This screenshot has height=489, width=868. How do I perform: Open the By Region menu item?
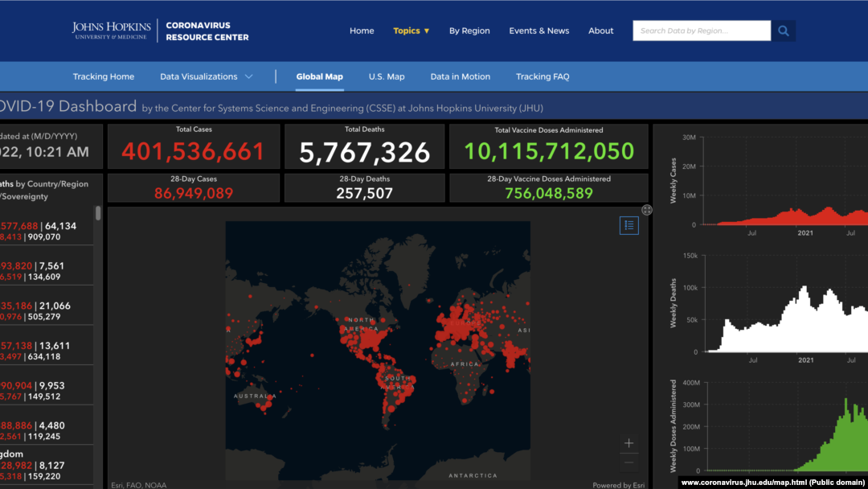pos(469,31)
